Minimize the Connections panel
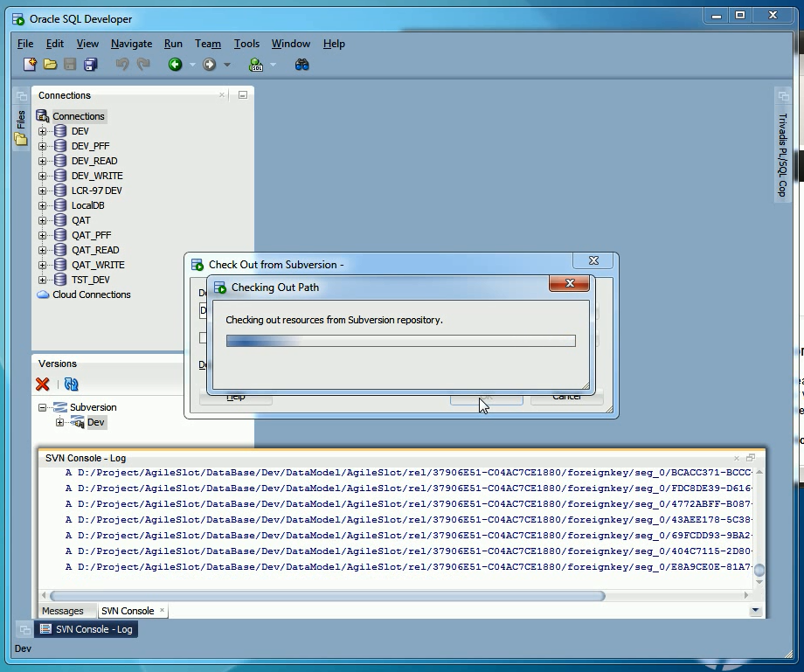 click(243, 95)
